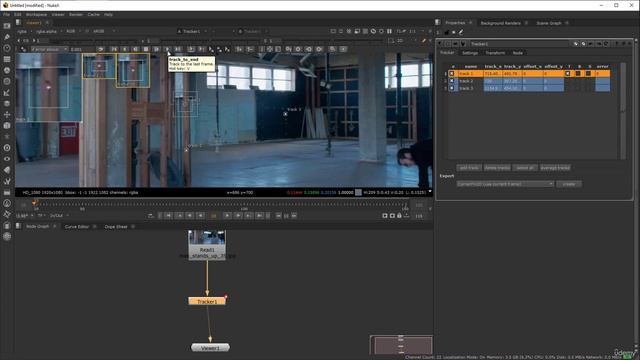The image size is (640, 360).
Task: Open the Color nodes toolbar menu
Action: [x=7, y=70]
